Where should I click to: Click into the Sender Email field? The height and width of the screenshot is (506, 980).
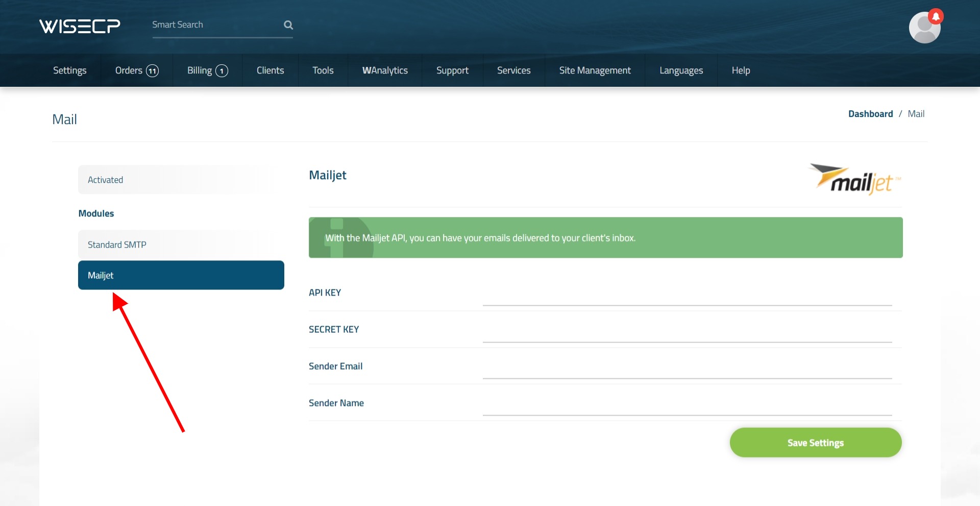click(687, 369)
